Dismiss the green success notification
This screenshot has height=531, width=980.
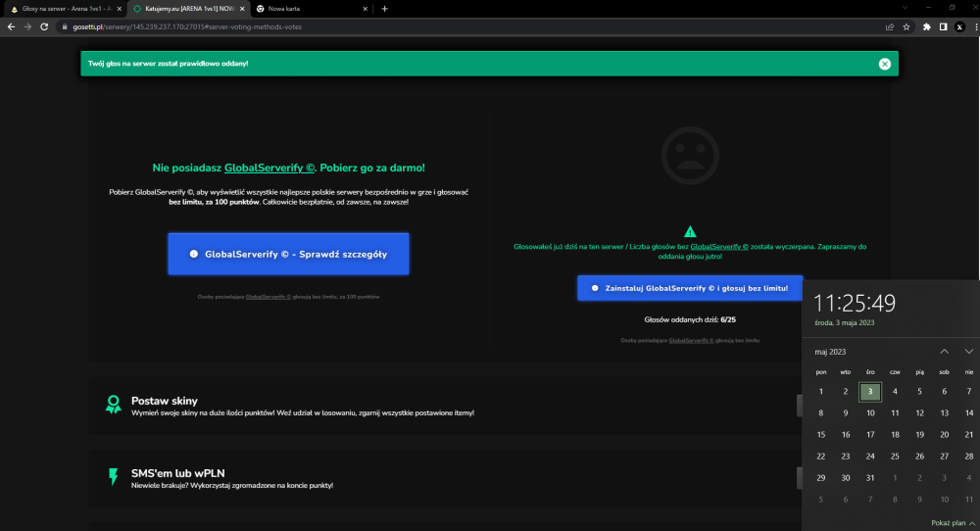(x=884, y=64)
